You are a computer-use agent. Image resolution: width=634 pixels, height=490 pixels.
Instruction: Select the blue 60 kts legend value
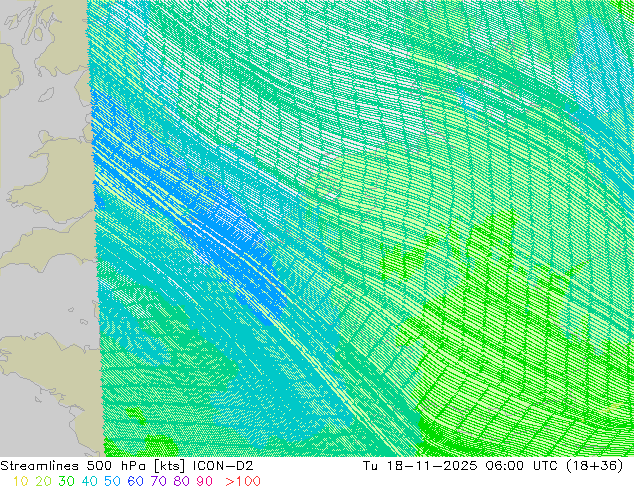135,482
